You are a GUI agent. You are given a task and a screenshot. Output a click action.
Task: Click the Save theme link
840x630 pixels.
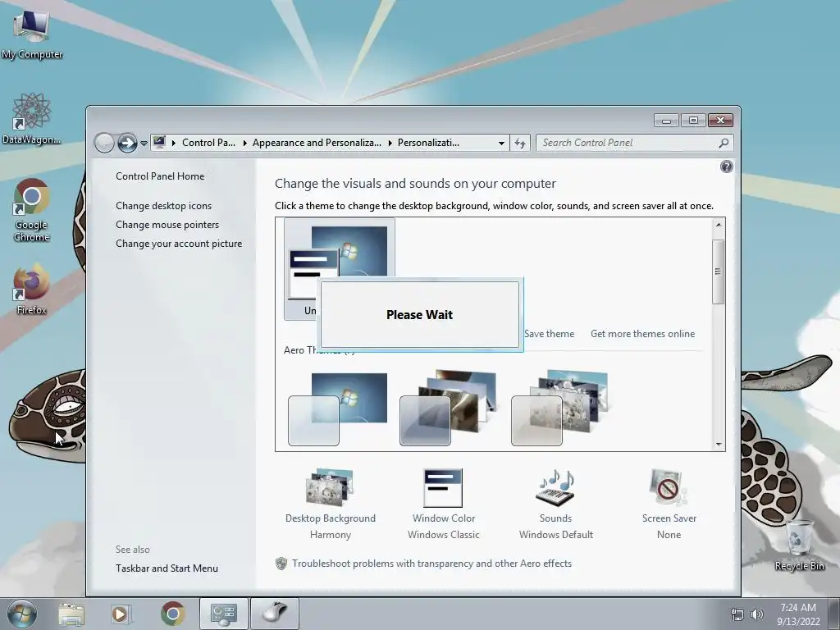549,333
